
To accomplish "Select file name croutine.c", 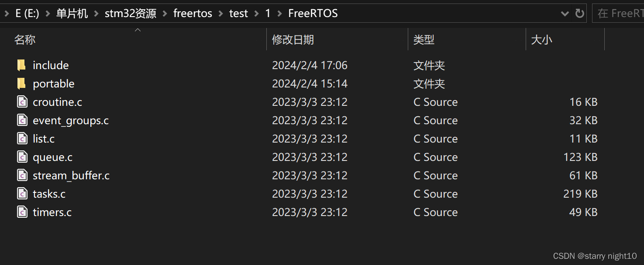I will pos(57,102).
